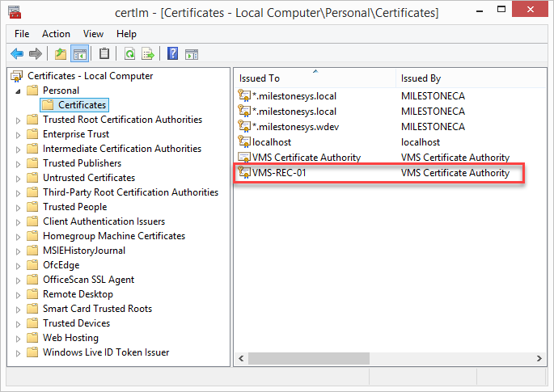Click the Up One Level folder icon
The image size is (554, 392).
coord(60,54)
